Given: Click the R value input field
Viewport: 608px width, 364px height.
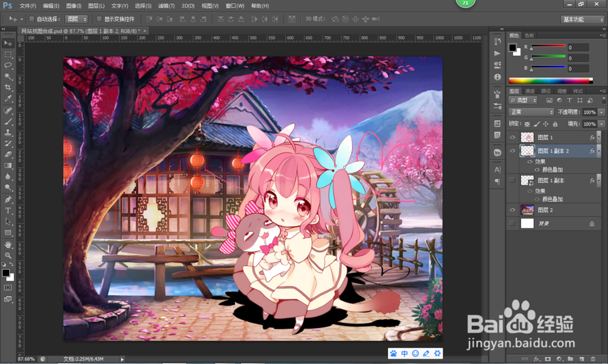Looking at the screenshot, I should tap(578, 47).
